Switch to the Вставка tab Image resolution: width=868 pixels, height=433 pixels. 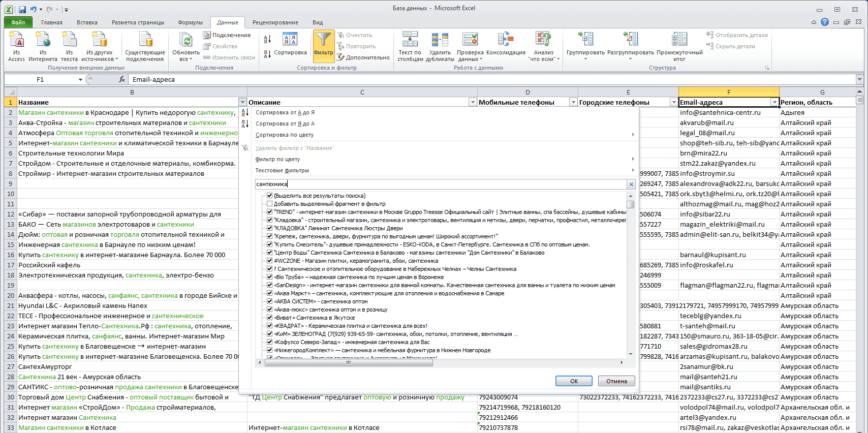(87, 22)
